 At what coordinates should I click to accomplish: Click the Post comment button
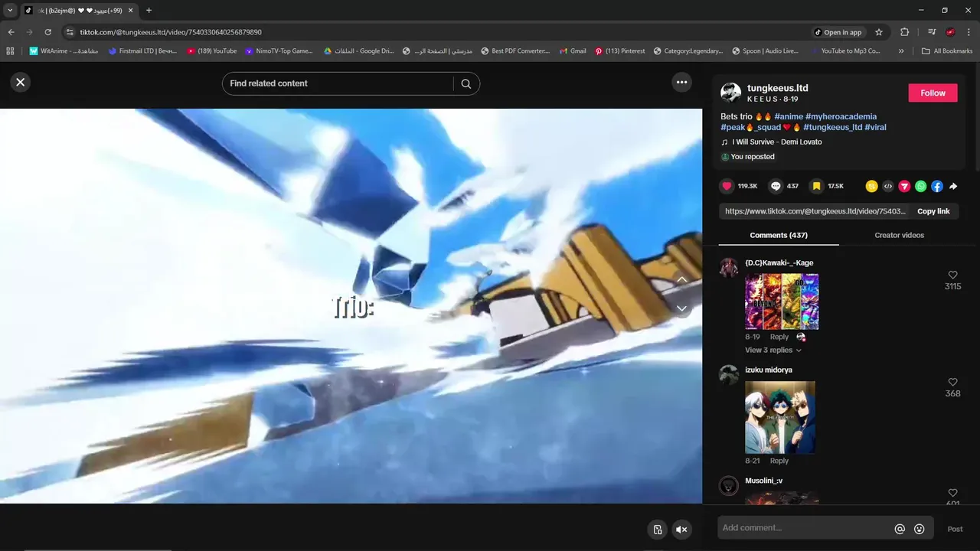tap(955, 529)
